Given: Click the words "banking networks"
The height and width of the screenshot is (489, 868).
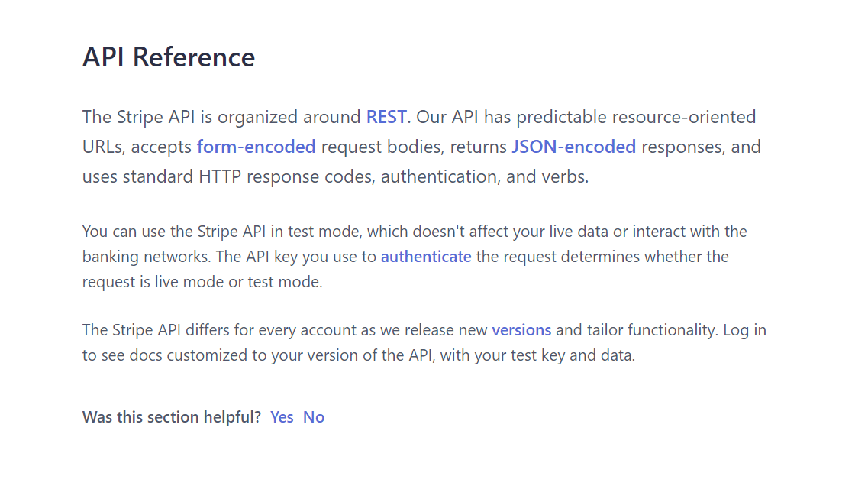Looking at the screenshot, I should (x=138, y=257).
